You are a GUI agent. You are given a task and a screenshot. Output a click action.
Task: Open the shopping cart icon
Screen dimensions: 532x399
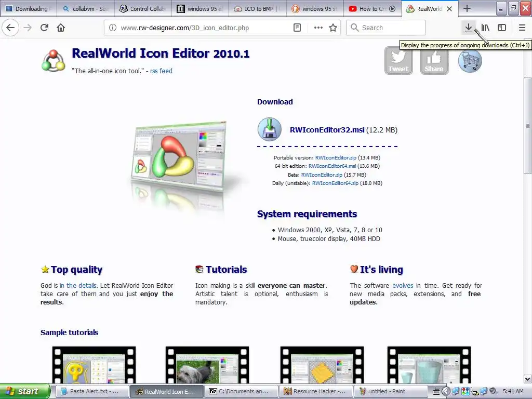pyautogui.click(x=470, y=61)
